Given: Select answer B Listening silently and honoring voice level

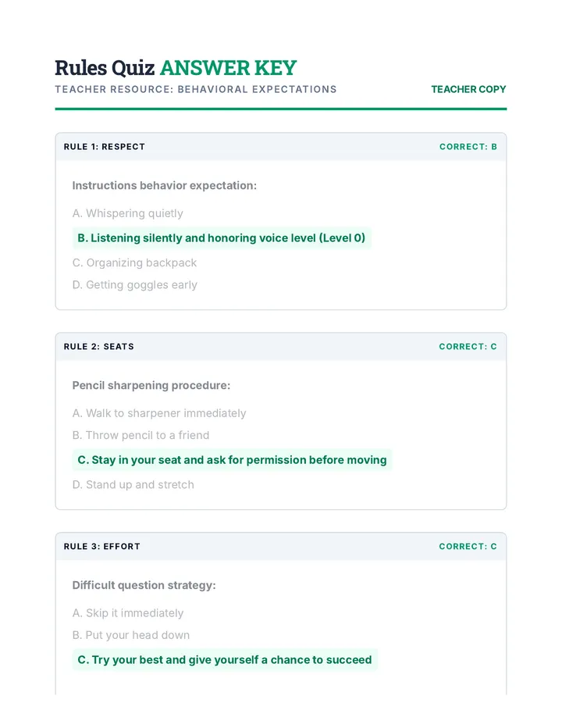Looking at the screenshot, I should [222, 238].
